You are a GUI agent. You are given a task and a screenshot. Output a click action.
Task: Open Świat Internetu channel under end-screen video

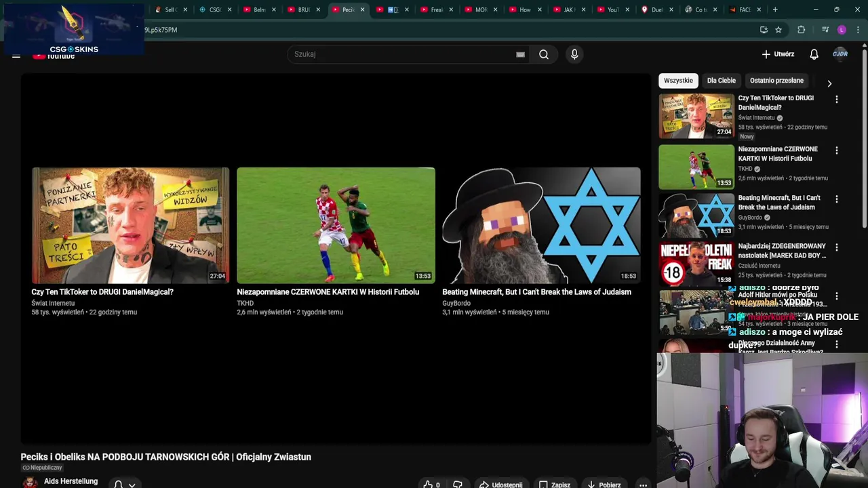[x=53, y=303]
